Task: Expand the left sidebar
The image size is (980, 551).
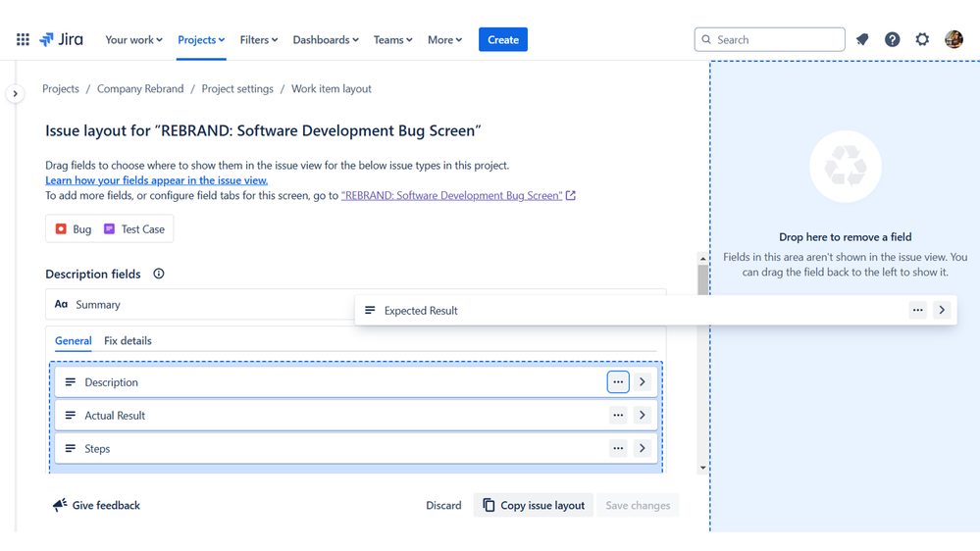Action: click(x=15, y=94)
